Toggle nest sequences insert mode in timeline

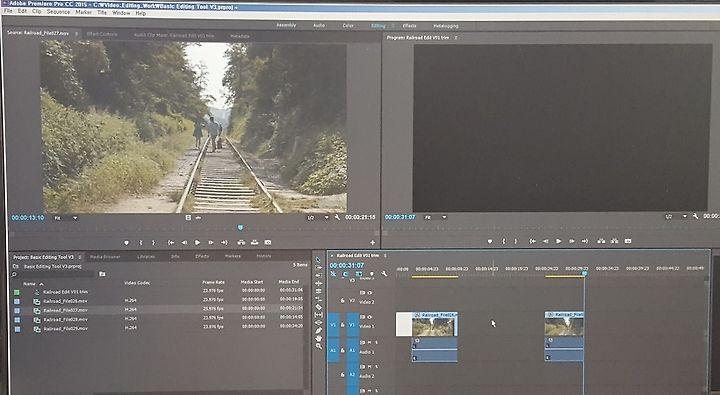[333, 274]
